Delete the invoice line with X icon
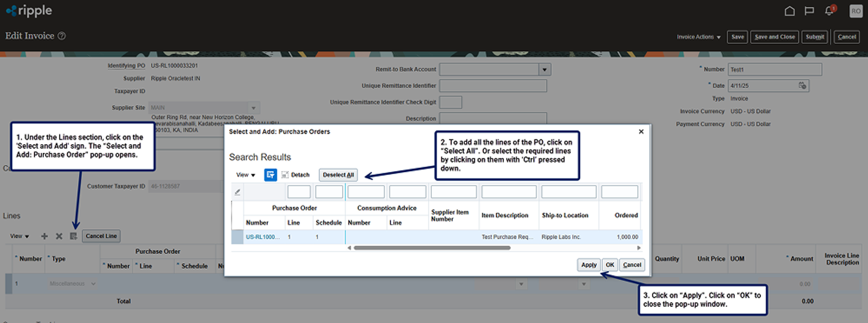The width and height of the screenshot is (868, 323). click(x=59, y=236)
